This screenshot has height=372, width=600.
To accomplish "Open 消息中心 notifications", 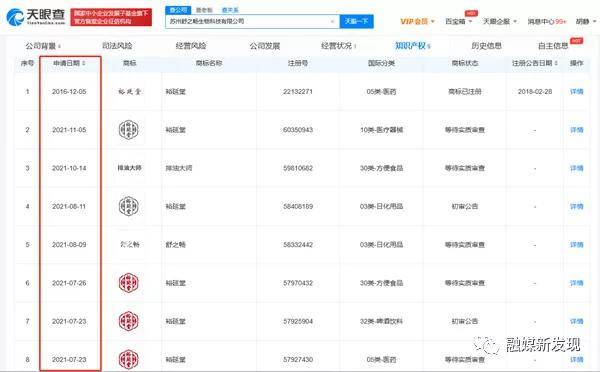I will tap(547, 21).
